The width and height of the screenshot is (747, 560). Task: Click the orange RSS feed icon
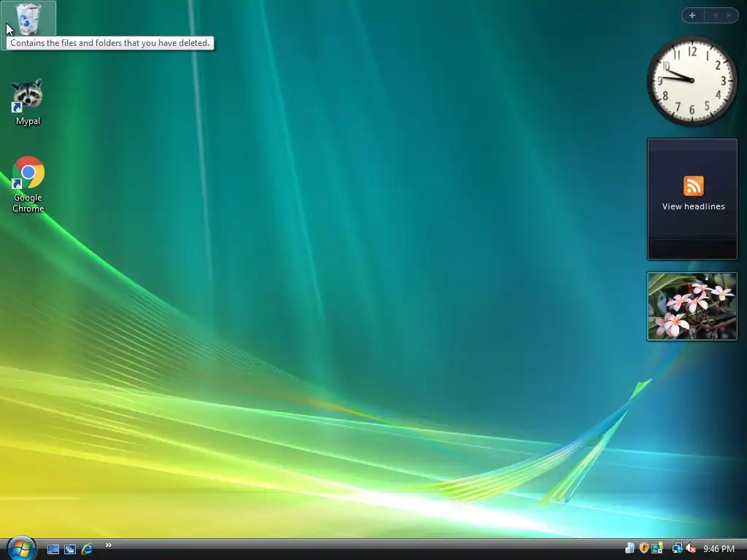pos(693,186)
